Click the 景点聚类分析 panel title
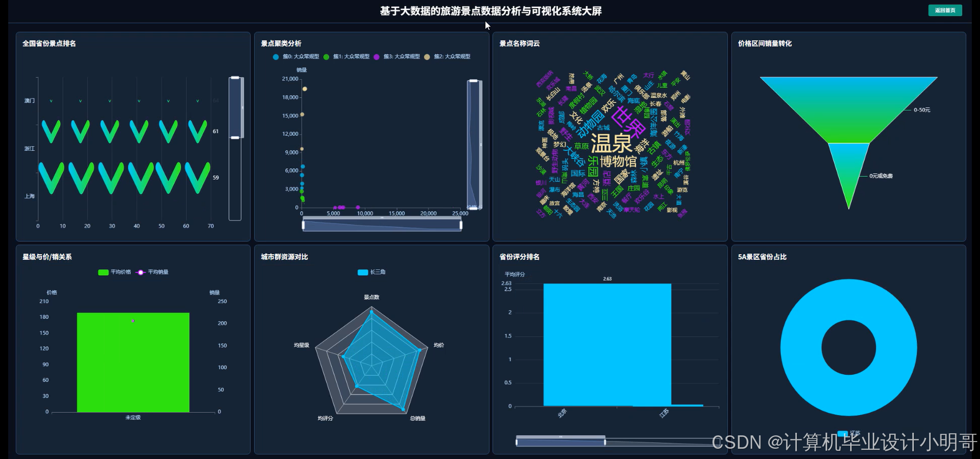 281,44
